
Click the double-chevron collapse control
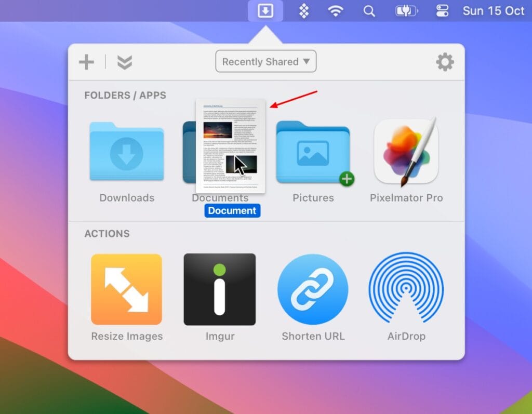tap(124, 61)
